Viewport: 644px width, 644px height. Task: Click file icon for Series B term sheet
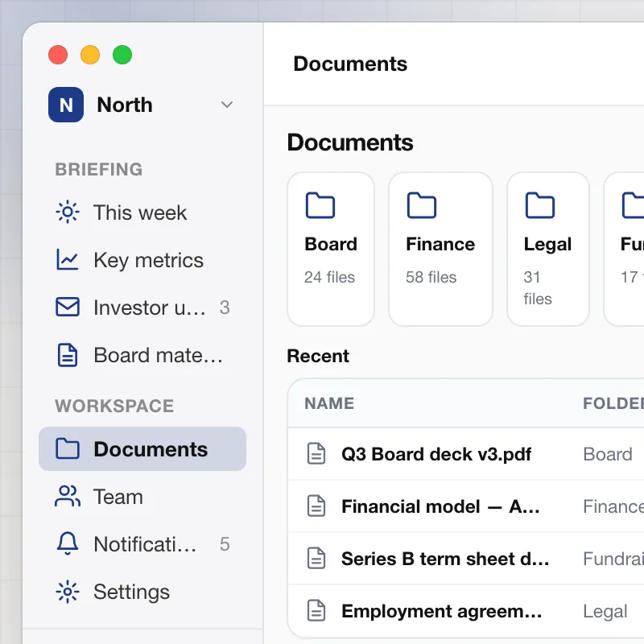[x=316, y=558]
